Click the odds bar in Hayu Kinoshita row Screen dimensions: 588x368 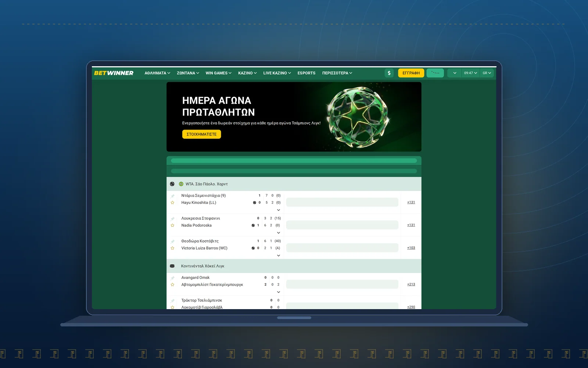coord(342,202)
